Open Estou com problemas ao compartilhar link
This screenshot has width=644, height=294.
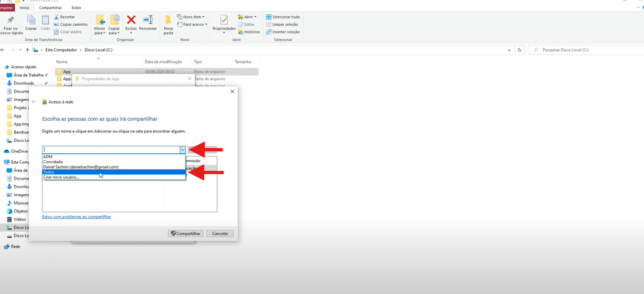click(77, 216)
